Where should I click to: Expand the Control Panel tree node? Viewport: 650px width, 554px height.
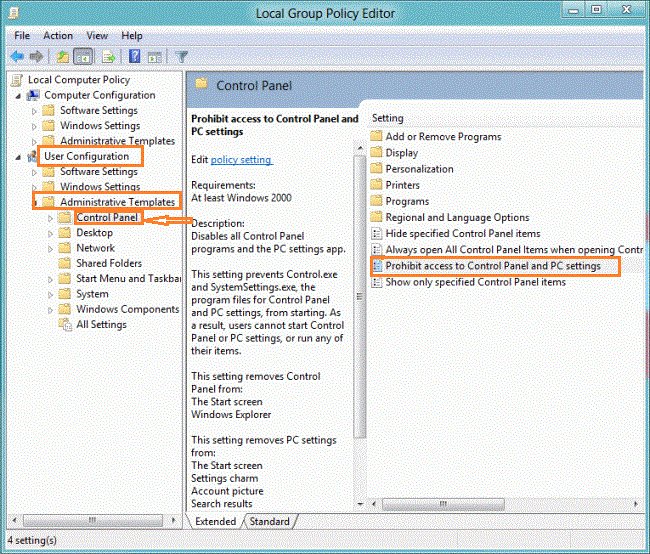50,219
